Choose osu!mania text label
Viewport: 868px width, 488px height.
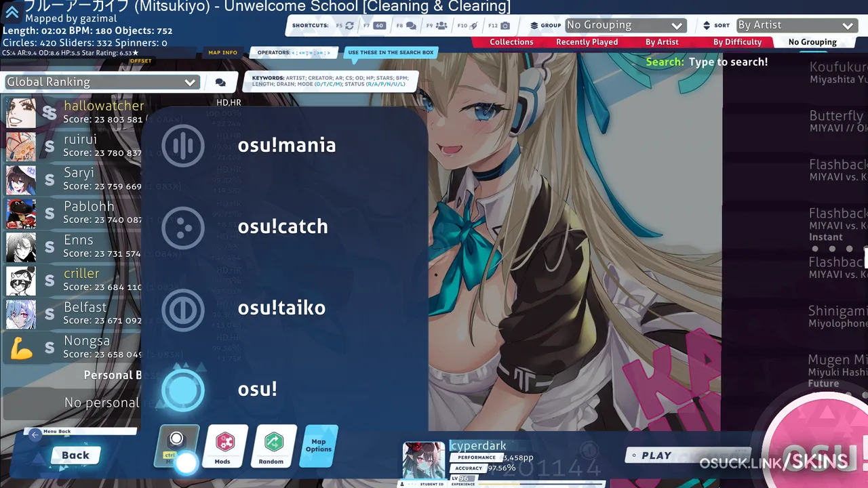287,145
